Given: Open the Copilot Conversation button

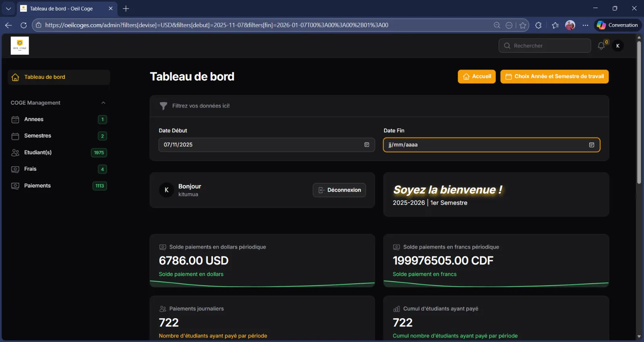Looking at the screenshot, I should [x=618, y=25].
